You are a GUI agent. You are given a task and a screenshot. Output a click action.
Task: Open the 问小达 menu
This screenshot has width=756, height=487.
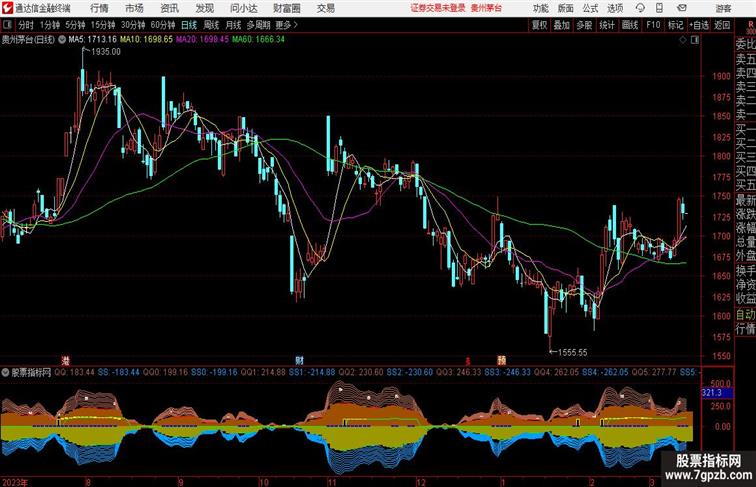coord(243,8)
